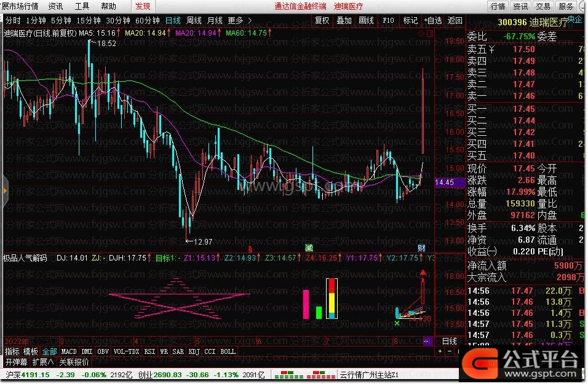Open the 模板 template tab

(30, 351)
